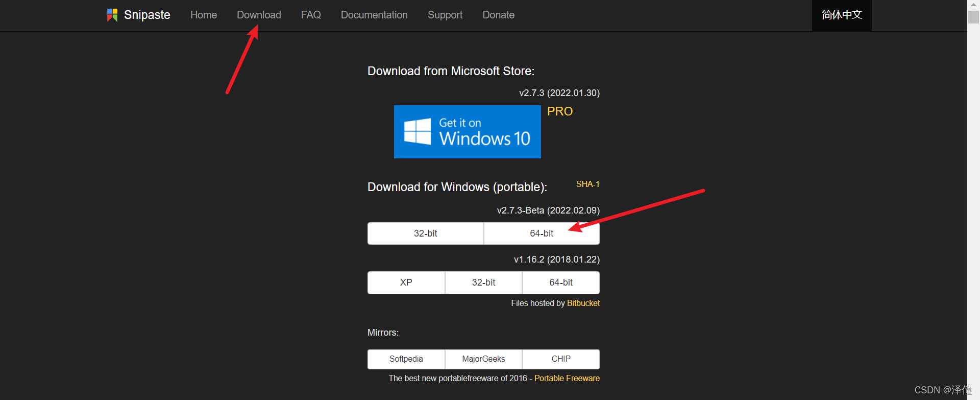Click the Download for Windows (portable) heading

457,187
